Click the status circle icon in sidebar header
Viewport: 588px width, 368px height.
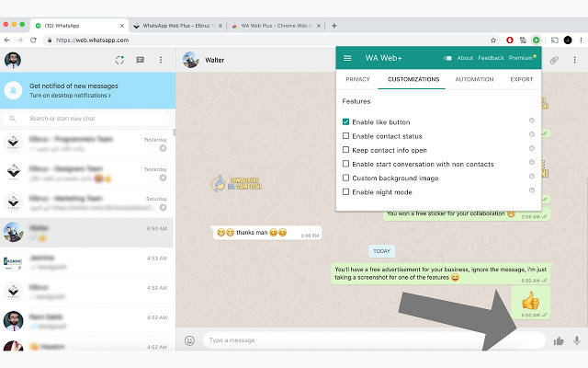click(119, 60)
